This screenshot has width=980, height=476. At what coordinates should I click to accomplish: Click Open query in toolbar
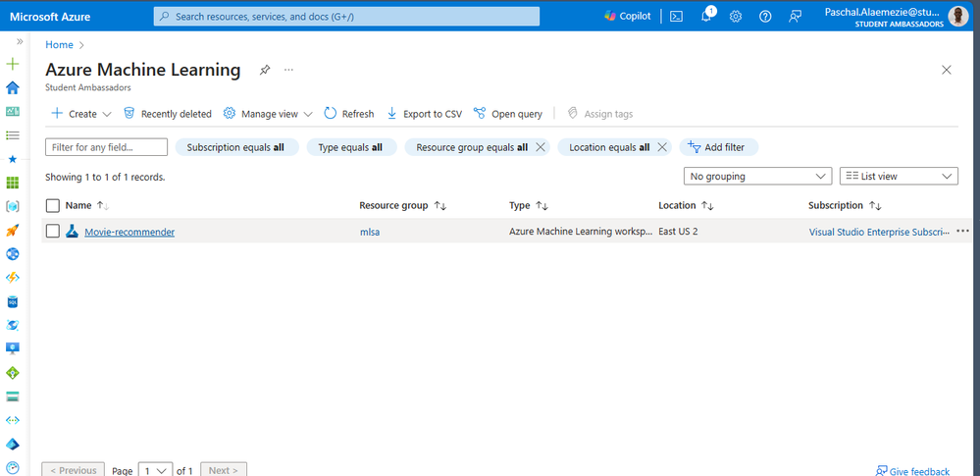[x=508, y=114]
